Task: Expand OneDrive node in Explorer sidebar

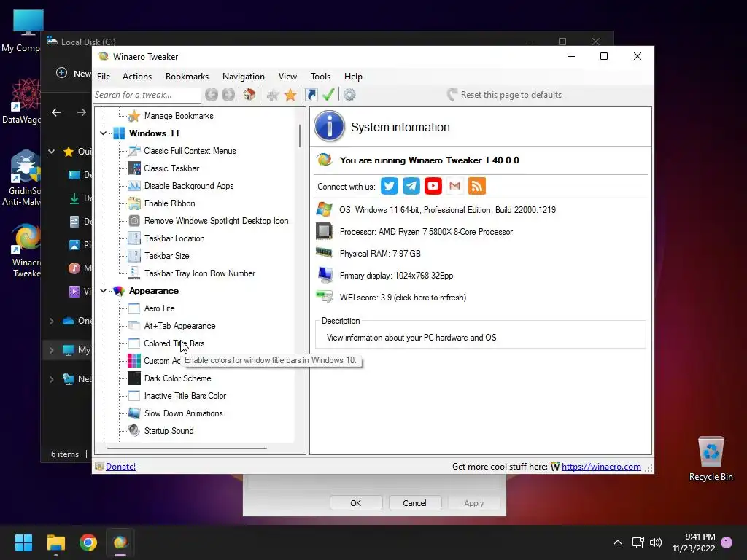Action: [x=52, y=321]
